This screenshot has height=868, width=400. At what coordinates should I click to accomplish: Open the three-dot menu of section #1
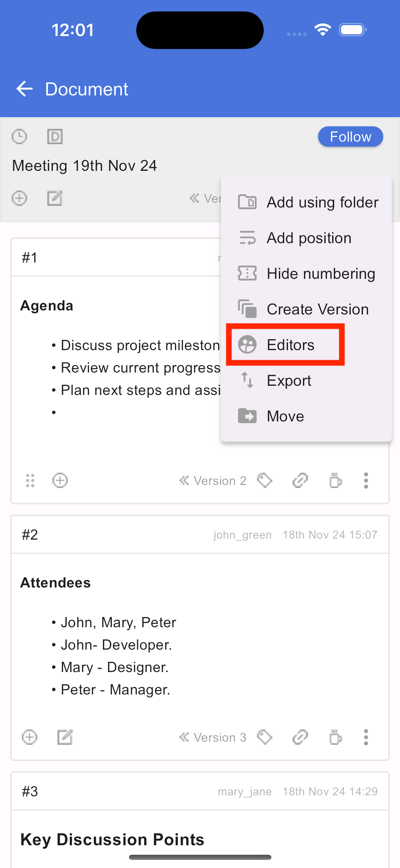[x=366, y=481]
